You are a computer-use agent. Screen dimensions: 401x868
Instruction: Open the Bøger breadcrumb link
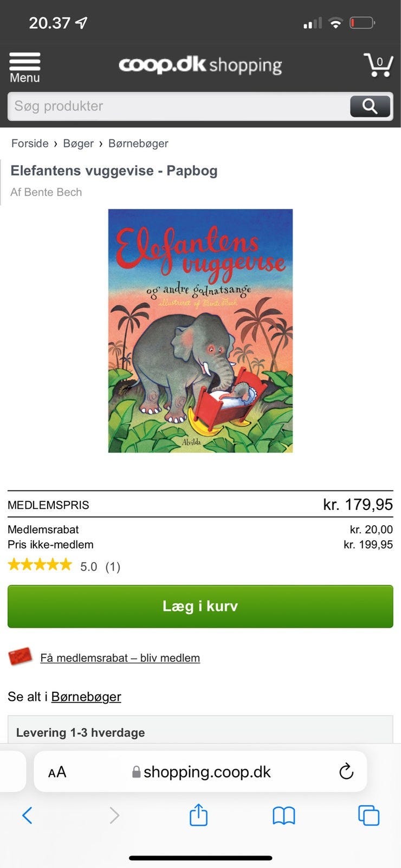coord(79,143)
